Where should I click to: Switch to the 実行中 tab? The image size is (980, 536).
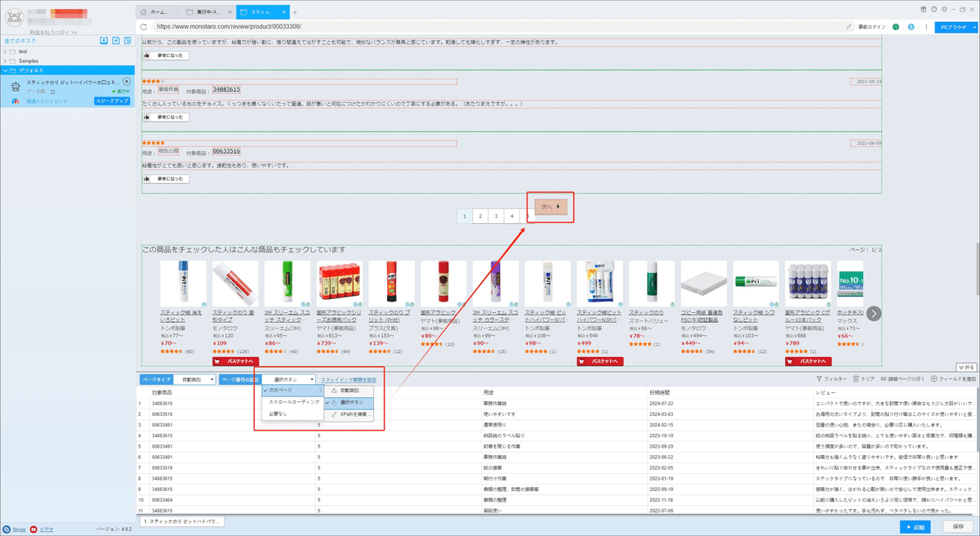207,12
